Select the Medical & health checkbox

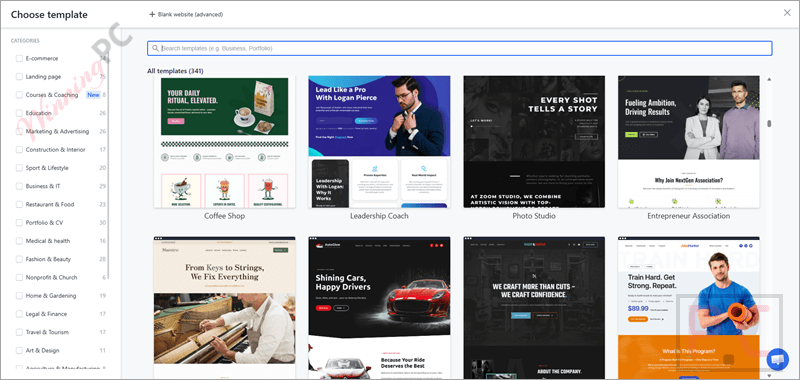point(19,241)
